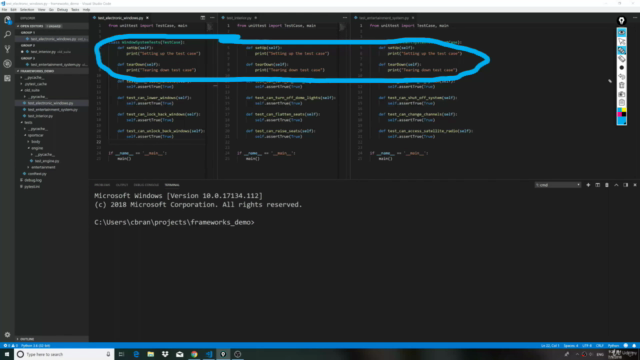The image size is (640, 360).
Task: Split the terminal panel
Action: pyautogui.click(x=598, y=185)
